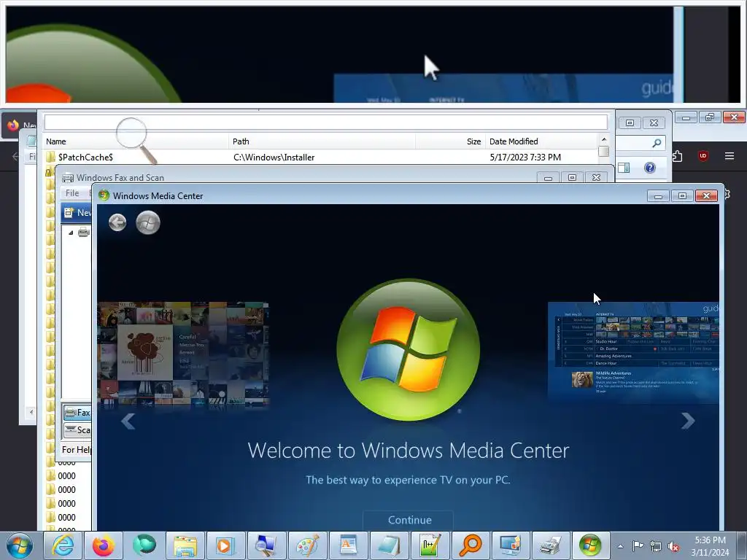Click the search text input field
The height and width of the screenshot is (560, 747).
tap(326, 122)
